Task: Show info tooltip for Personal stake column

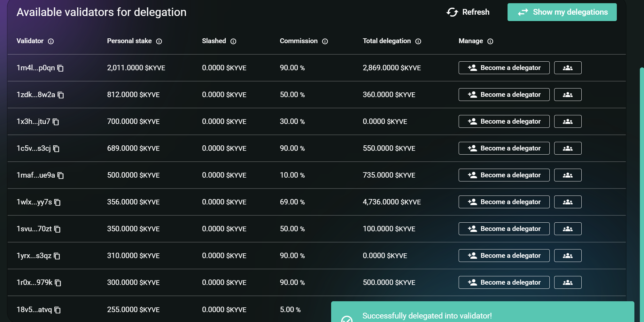Action: [159, 41]
